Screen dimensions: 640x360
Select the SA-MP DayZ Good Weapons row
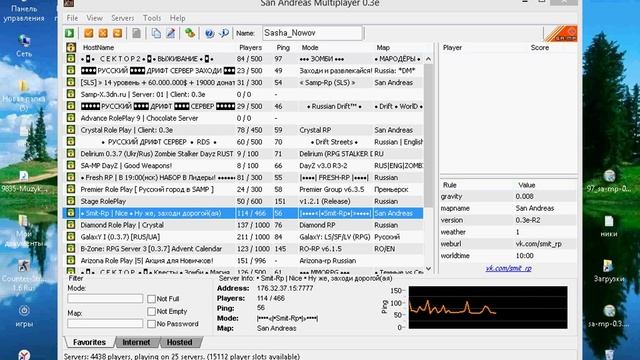pos(244,165)
